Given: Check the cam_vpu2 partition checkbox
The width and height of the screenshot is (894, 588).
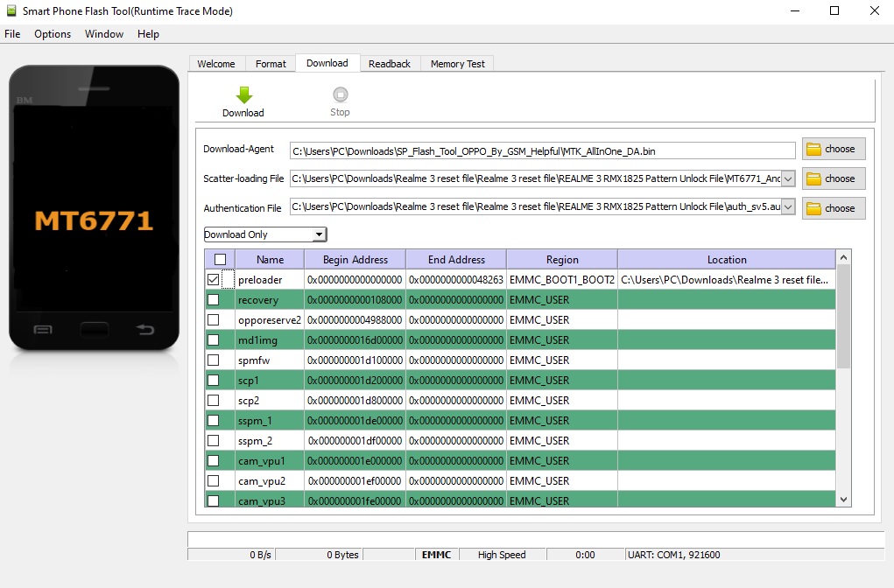Looking at the screenshot, I should 214,481.
